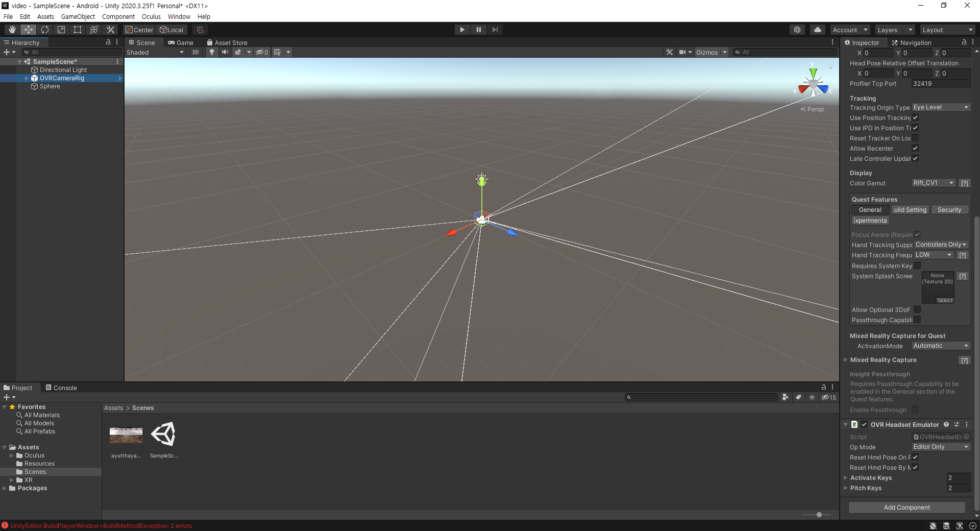Image resolution: width=980 pixels, height=531 pixels.
Task: Enable Requires System Keyboard checkbox
Action: pyautogui.click(x=917, y=265)
